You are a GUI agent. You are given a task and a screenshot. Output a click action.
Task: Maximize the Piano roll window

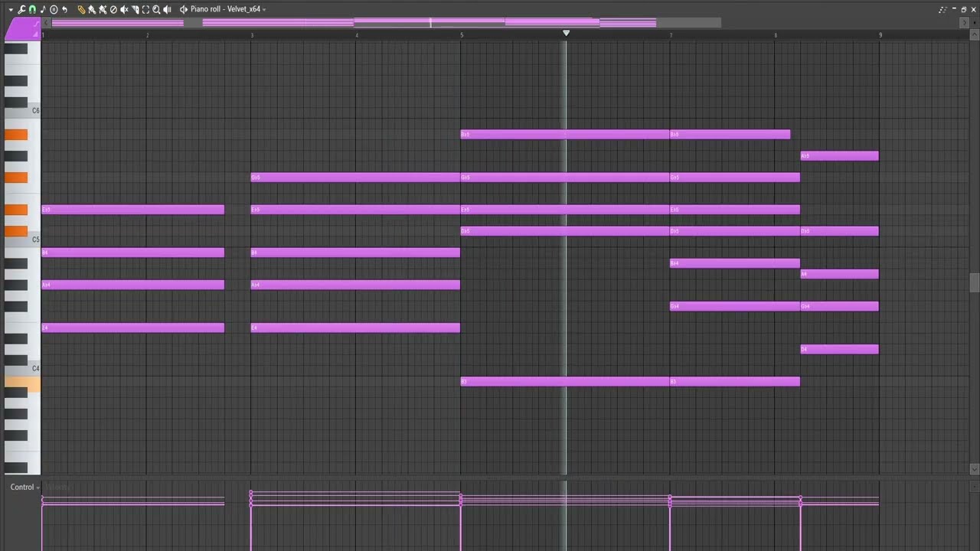point(964,10)
